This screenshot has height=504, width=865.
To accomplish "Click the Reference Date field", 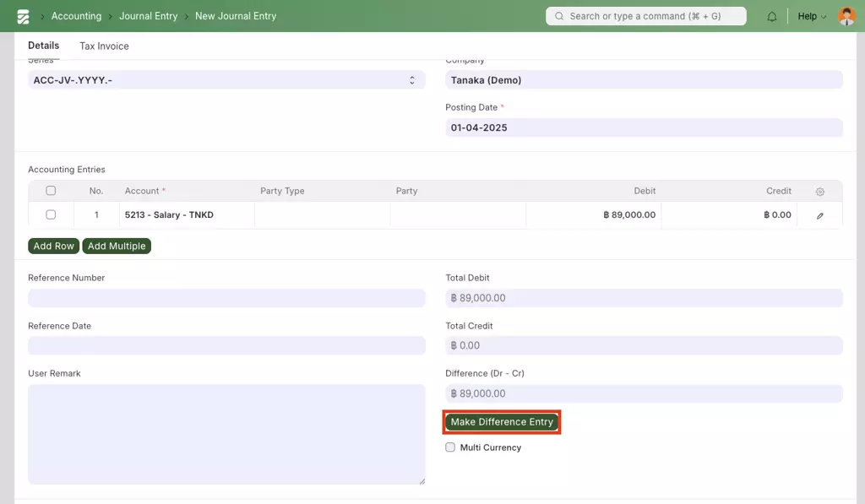I will [226, 346].
